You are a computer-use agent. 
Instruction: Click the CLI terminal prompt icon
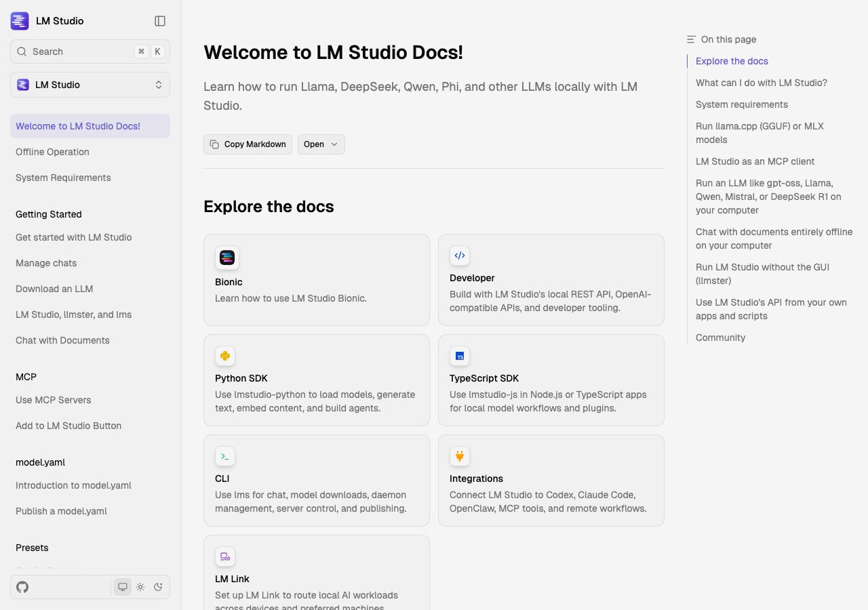225,456
